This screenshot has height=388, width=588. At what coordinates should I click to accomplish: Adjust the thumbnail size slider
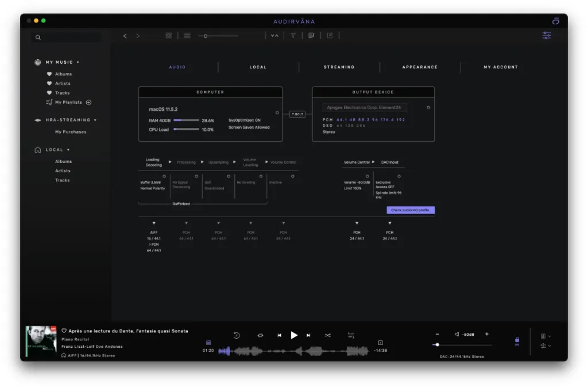[x=218, y=36]
